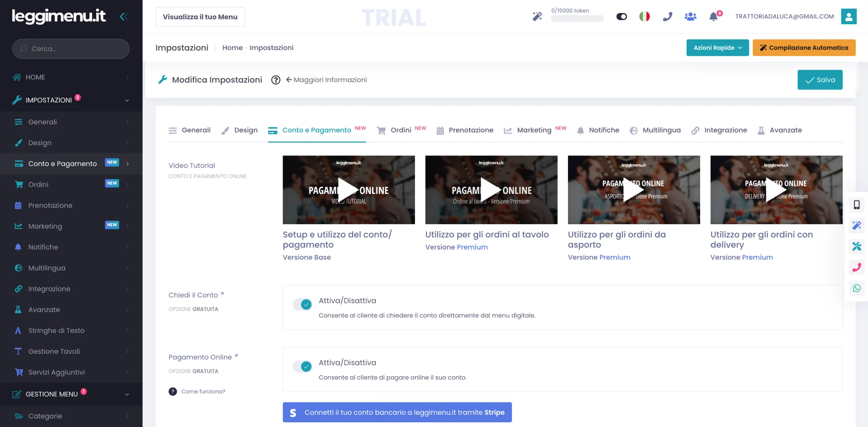
Task: Click Notifiche bell icon in sidebar
Action: (x=18, y=247)
